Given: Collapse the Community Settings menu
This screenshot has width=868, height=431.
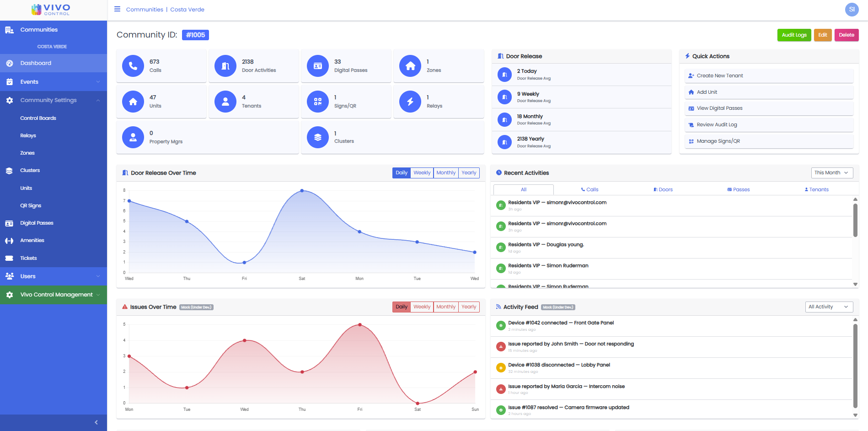Looking at the screenshot, I should coord(54,100).
